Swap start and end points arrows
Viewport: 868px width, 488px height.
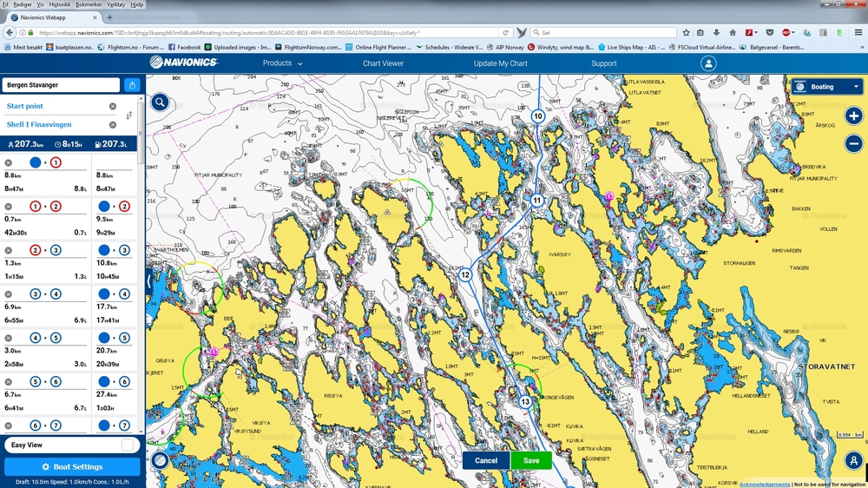(129, 115)
